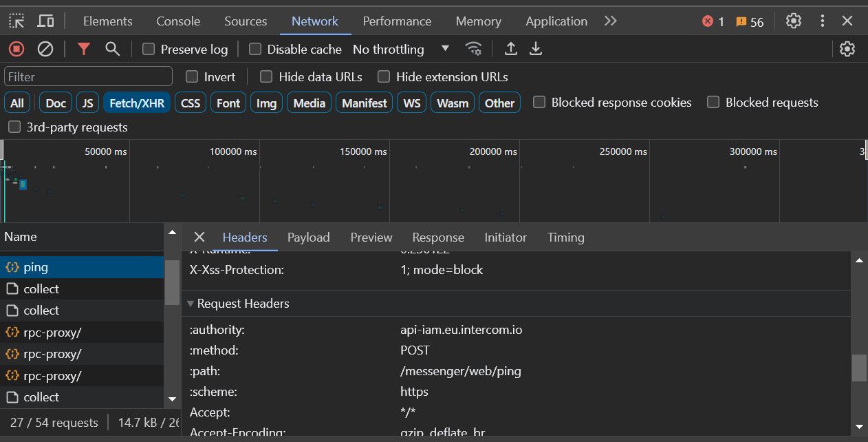The height and width of the screenshot is (442, 868).
Task: Enable Disable cache checkbox
Action: (255, 49)
